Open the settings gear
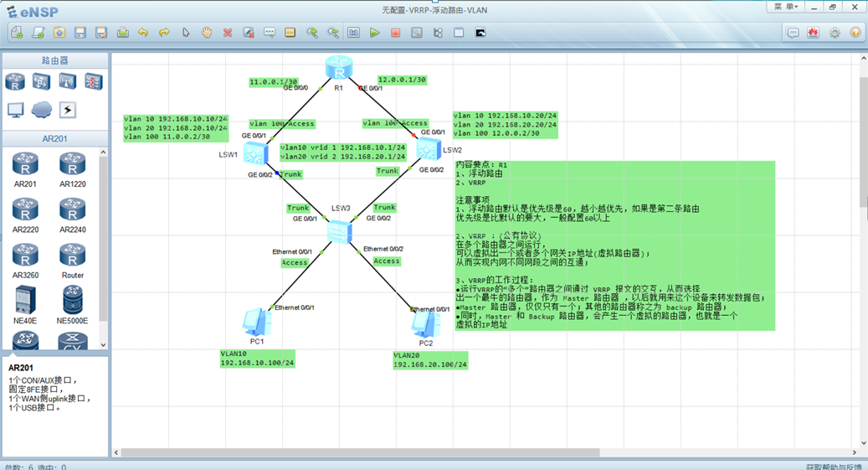The width and height of the screenshot is (868, 470). (x=835, y=33)
